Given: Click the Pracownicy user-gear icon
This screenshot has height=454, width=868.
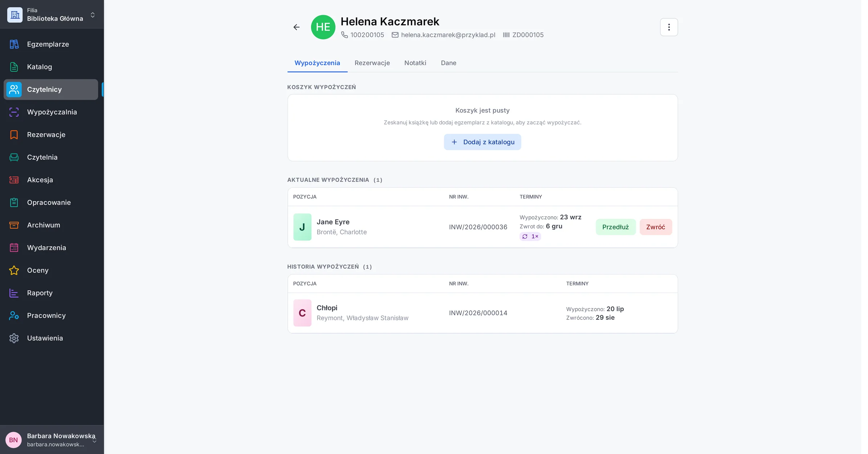Looking at the screenshot, I should click(x=14, y=315).
